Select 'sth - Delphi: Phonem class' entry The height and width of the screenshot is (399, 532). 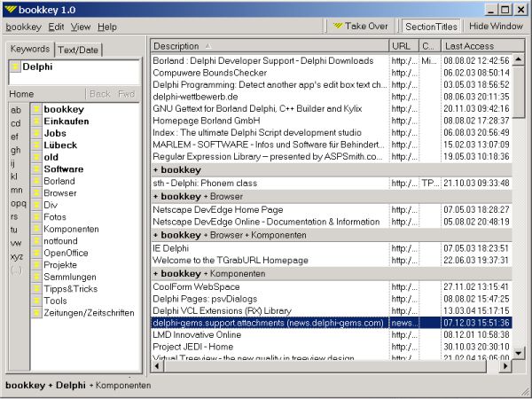point(331,184)
